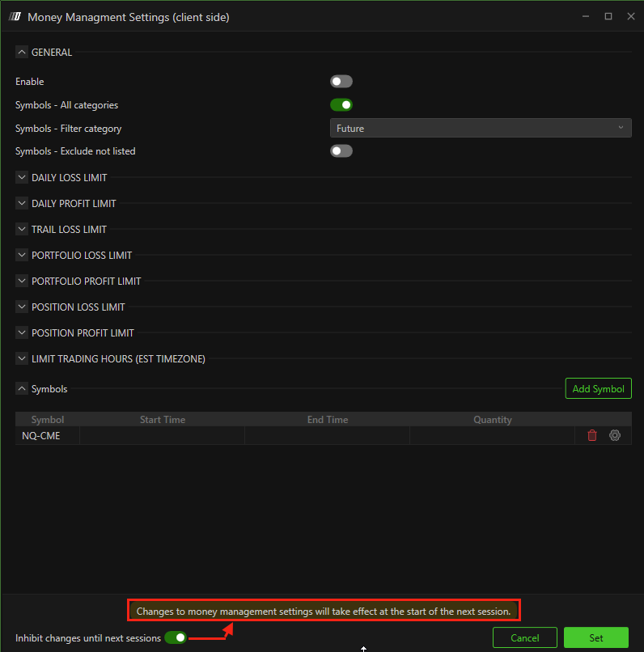
Task: Expand the DAILY PROFIT LIMIT section
Action: [22, 204]
